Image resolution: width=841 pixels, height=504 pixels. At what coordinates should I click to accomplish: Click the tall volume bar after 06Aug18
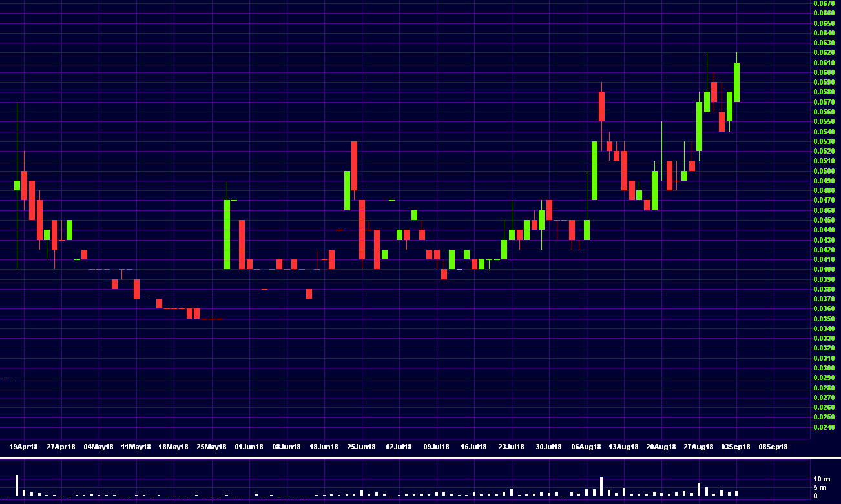pyautogui.click(x=601, y=486)
